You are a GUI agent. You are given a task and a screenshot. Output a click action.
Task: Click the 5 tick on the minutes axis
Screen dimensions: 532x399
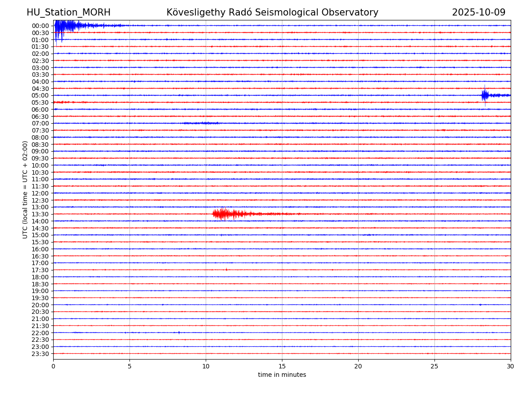(x=129, y=367)
